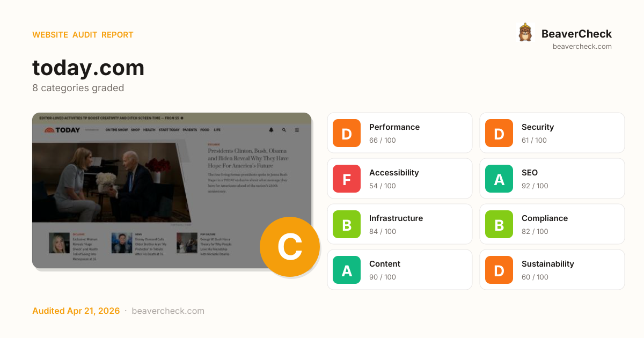Image resolution: width=644 pixels, height=338 pixels.
Task: Select the Security 61 / 100 score text
Action: [x=534, y=141]
